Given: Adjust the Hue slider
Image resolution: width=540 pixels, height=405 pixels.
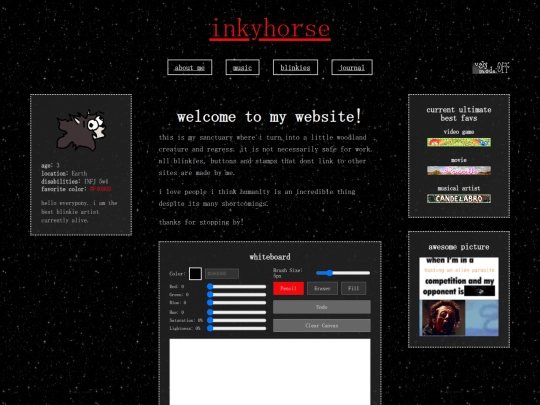Looking at the screenshot, I should [x=237, y=312].
